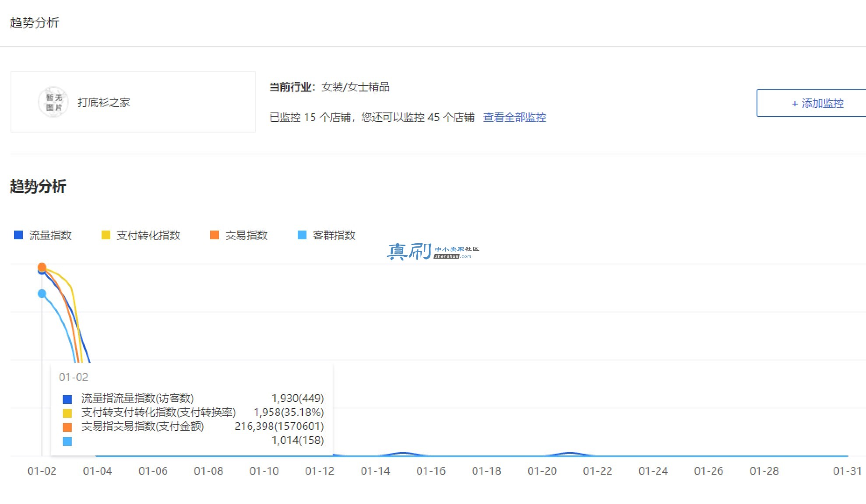The image size is (866, 504).
Task: Click the 添加监控 button
Action: (x=811, y=103)
